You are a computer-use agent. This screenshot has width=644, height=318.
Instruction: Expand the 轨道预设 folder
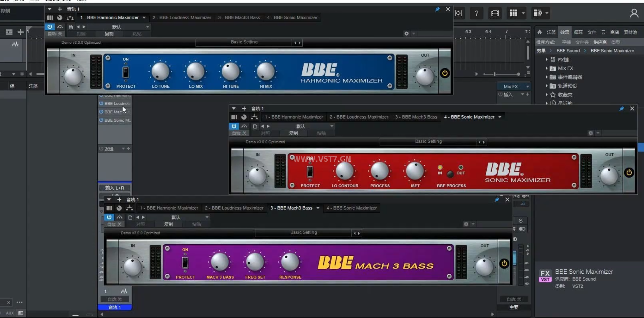547,86
